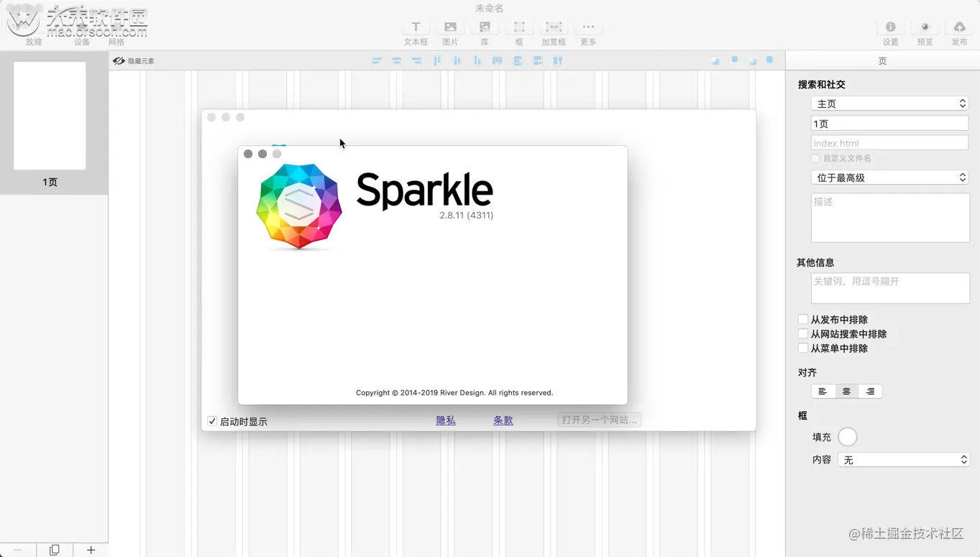Click the distribute horizontally icon

498,61
